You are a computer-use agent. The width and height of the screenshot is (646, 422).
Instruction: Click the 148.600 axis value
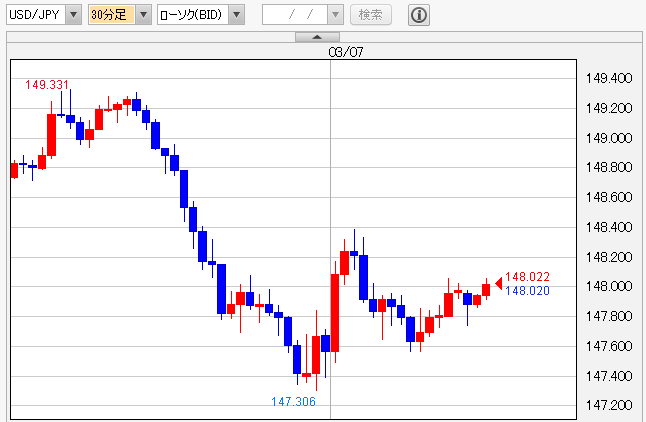tap(609, 197)
